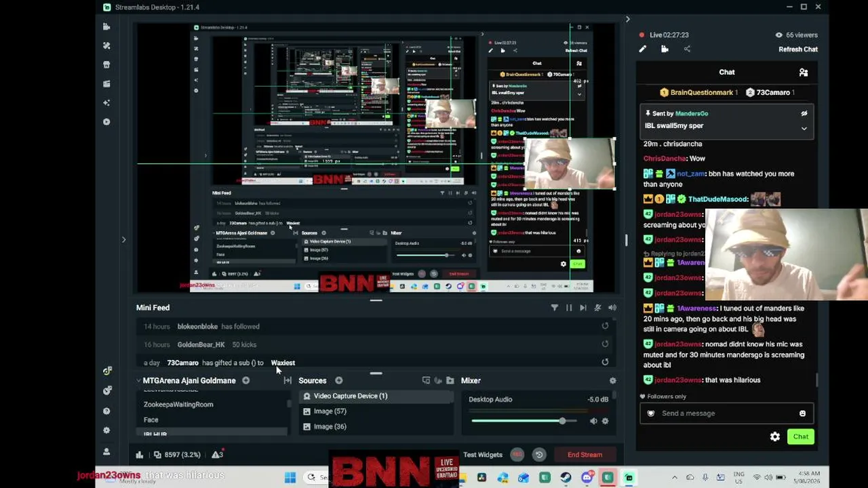Open the emoji picker in message box
The width and height of the screenshot is (868, 488).
click(x=802, y=413)
